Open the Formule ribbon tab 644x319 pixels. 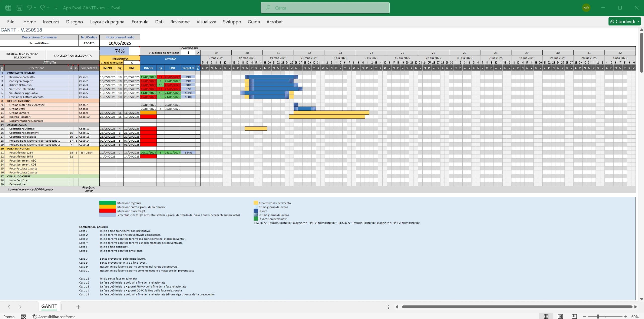point(140,22)
